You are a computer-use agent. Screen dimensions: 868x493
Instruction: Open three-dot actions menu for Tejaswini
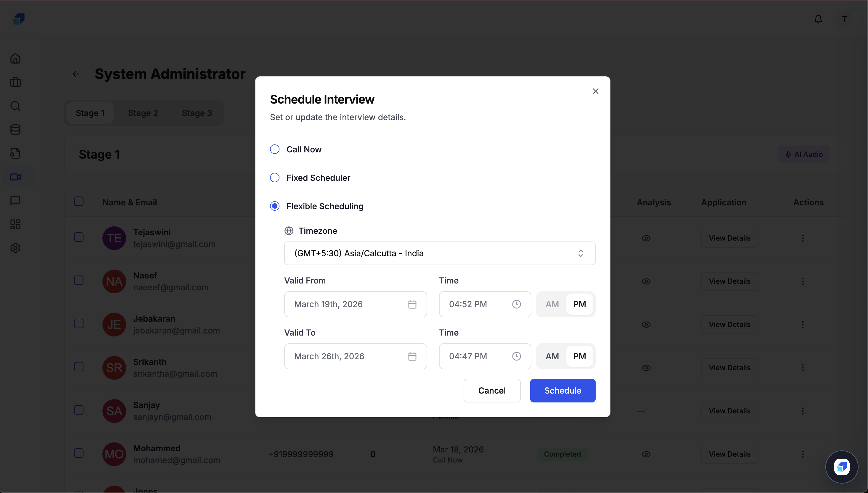point(802,238)
